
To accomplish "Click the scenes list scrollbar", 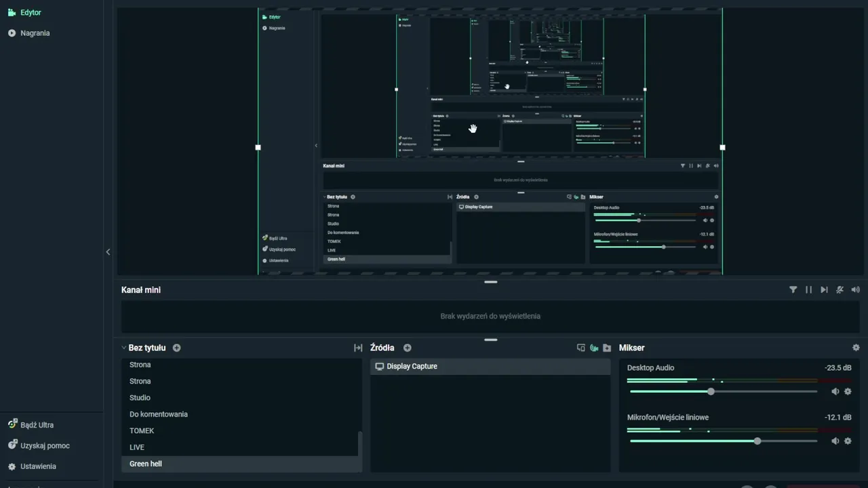I will [359, 444].
